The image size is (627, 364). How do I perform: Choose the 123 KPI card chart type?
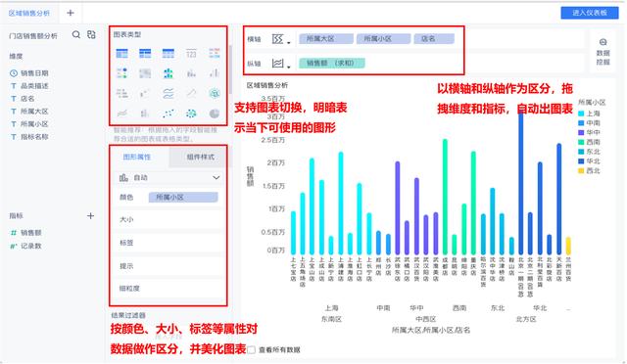191,53
